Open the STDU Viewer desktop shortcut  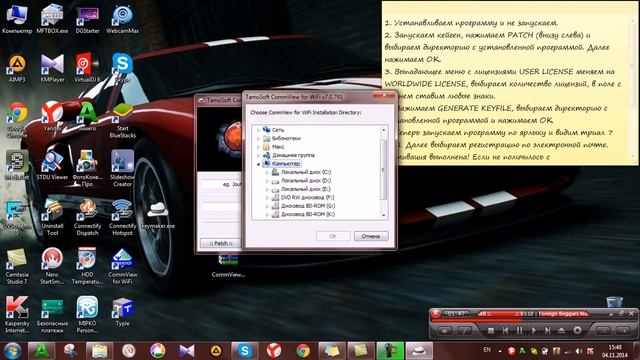click(52, 165)
